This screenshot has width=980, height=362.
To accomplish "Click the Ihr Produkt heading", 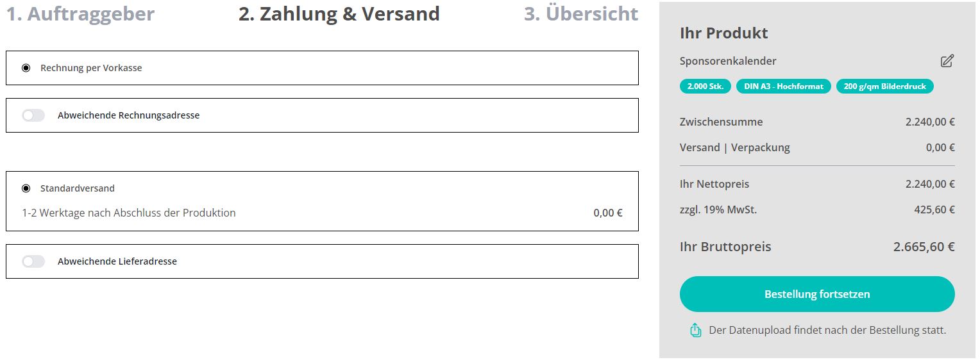I will pos(724,33).
